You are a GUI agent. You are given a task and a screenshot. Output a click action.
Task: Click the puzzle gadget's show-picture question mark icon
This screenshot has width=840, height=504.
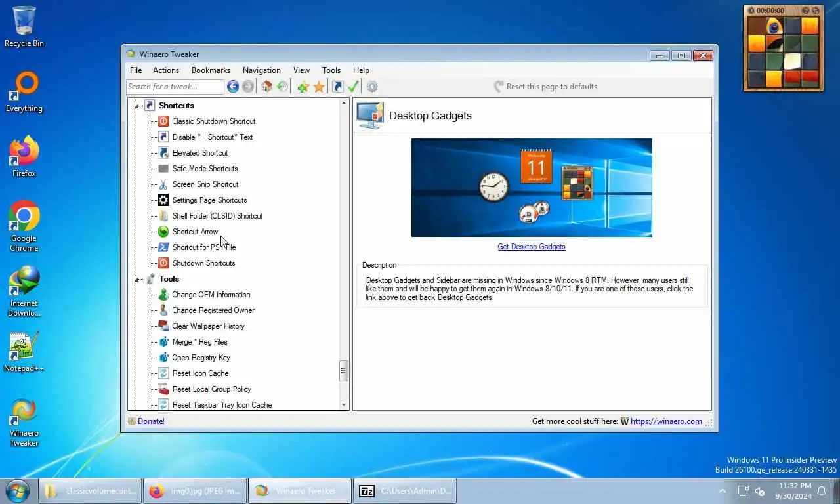[x=807, y=10]
